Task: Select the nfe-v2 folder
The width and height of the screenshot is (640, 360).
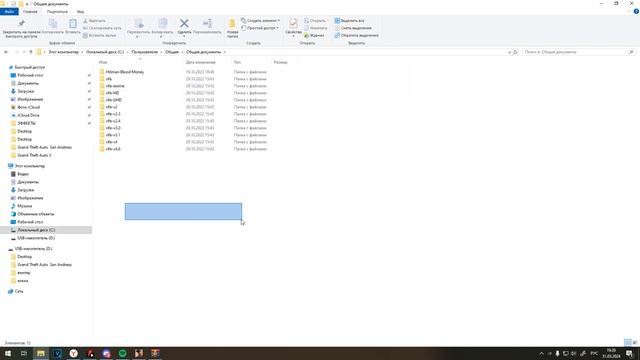Action: (x=111, y=107)
